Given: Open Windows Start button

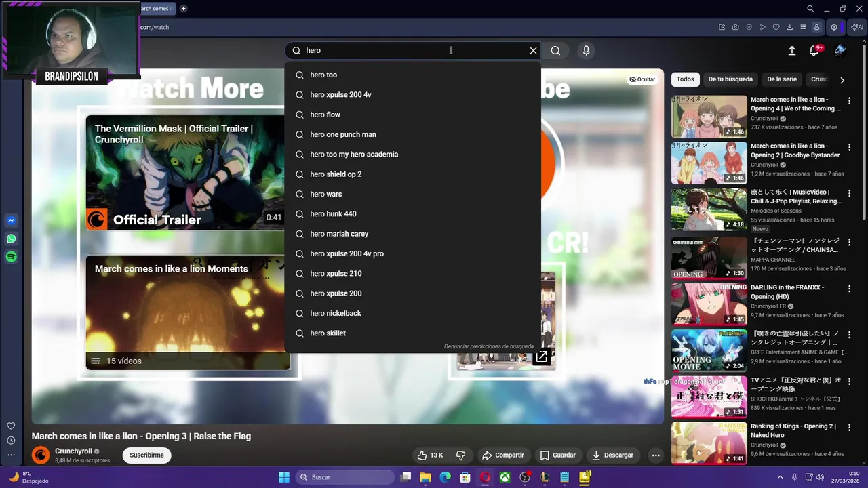Looking at the screenshot, I should click(x=284, y=477).
